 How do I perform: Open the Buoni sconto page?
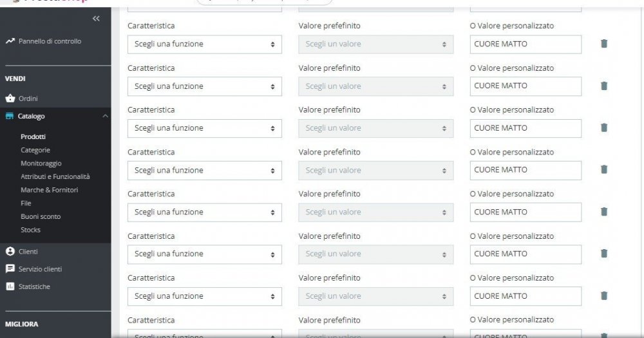pos(41,216)
